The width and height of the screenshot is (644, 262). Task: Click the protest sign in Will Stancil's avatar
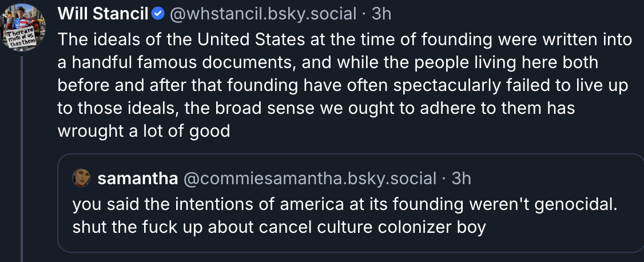pyautogui.click(x=21, y=38)
